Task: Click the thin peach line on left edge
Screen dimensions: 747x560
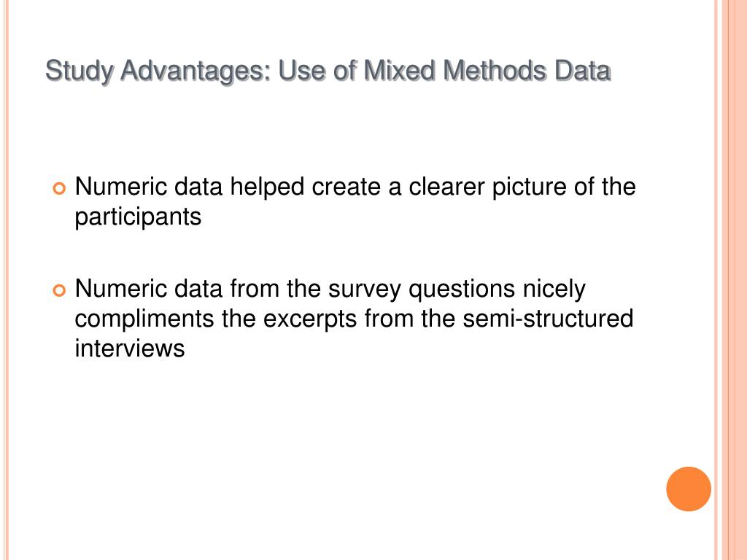Action: (x=7, y=280)
